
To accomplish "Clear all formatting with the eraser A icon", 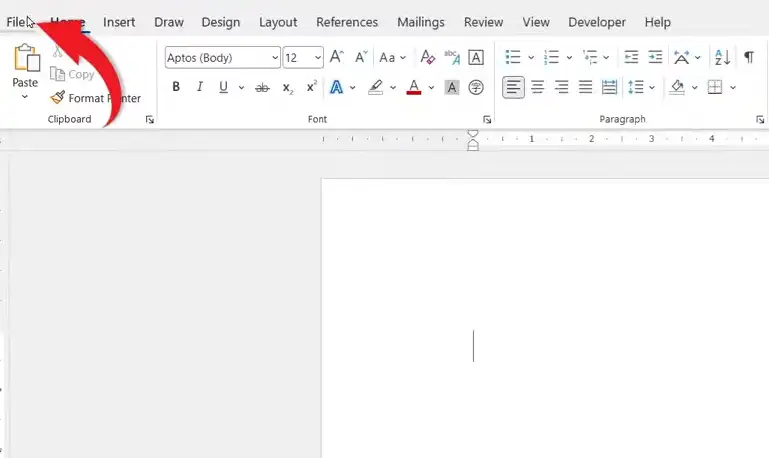I will tap(427, 57).
